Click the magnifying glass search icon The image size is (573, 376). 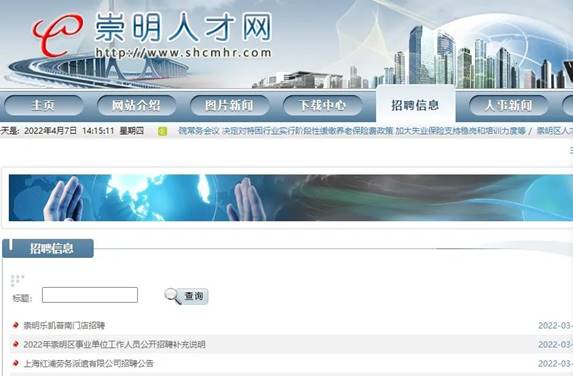pos(172,296)
